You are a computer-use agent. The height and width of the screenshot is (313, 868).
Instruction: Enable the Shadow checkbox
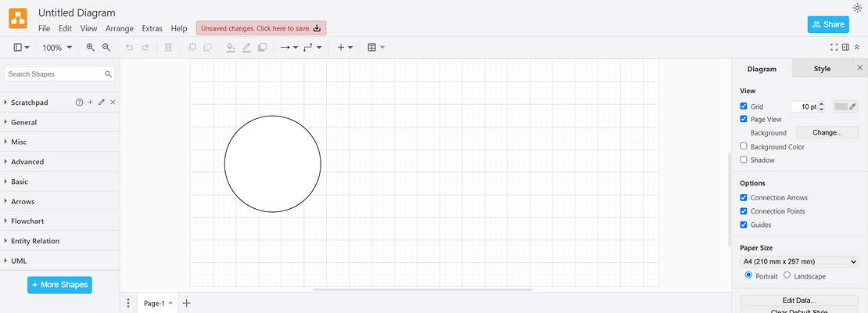[x=744, y=160]
